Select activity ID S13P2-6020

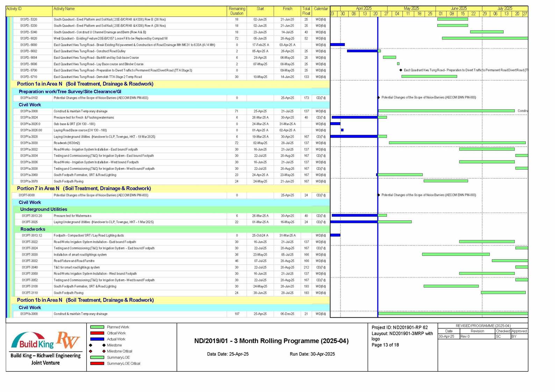[29, 38]
